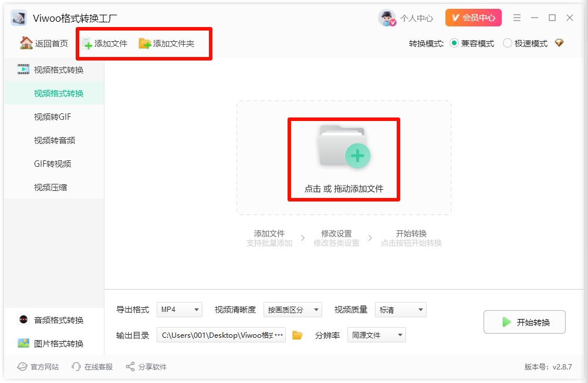Select 视频格式转换 submenu item
This screenshot has height=383, width=588.
(54, 93)
